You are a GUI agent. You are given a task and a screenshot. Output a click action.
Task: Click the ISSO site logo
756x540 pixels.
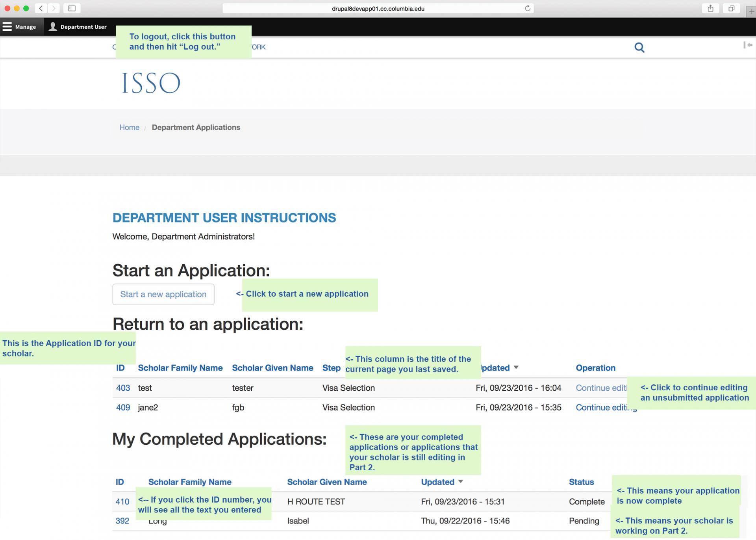click(151, 83)
